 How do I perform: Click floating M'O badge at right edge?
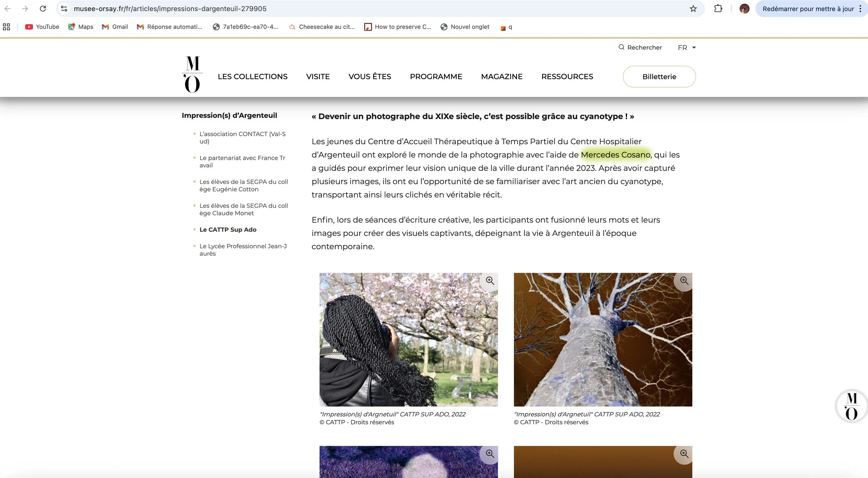click(x=851, y=406)
